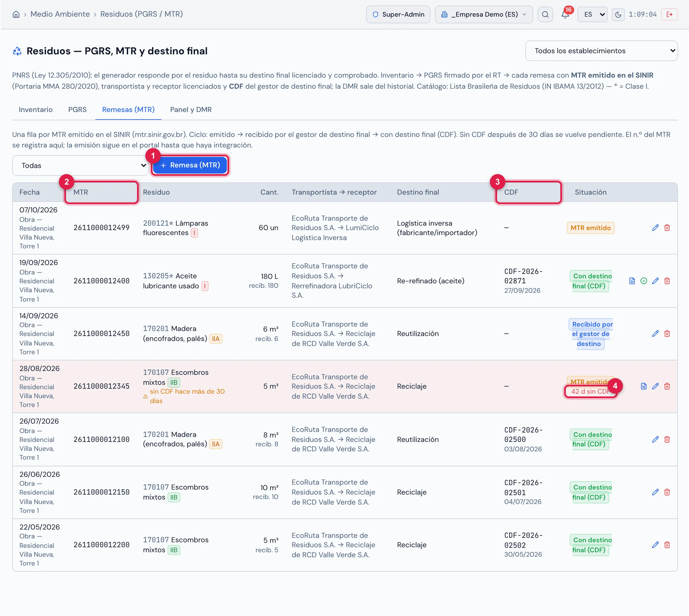
Task: Click Recibido por el gestor de destino badge
Action: (x=591, y=334)
